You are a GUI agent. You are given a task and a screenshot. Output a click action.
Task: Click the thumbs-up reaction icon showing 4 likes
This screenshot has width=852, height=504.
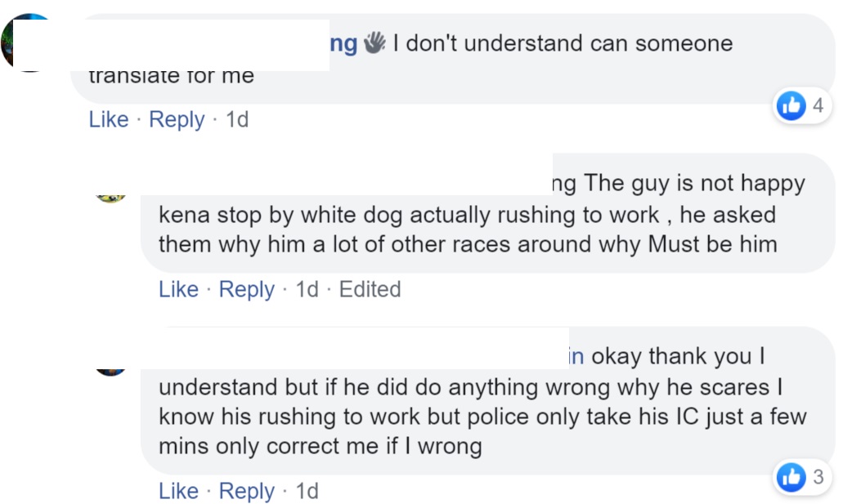[x=791, y=105]
